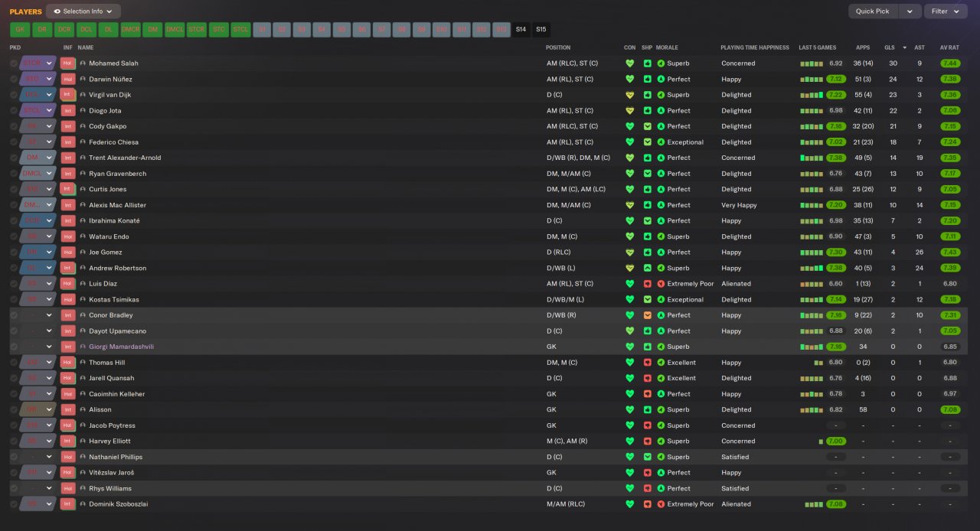The image size is (980, 531).
Task: Click person icon beside Alisson's name
Action: pyautogui.click(x=83, y=410)
